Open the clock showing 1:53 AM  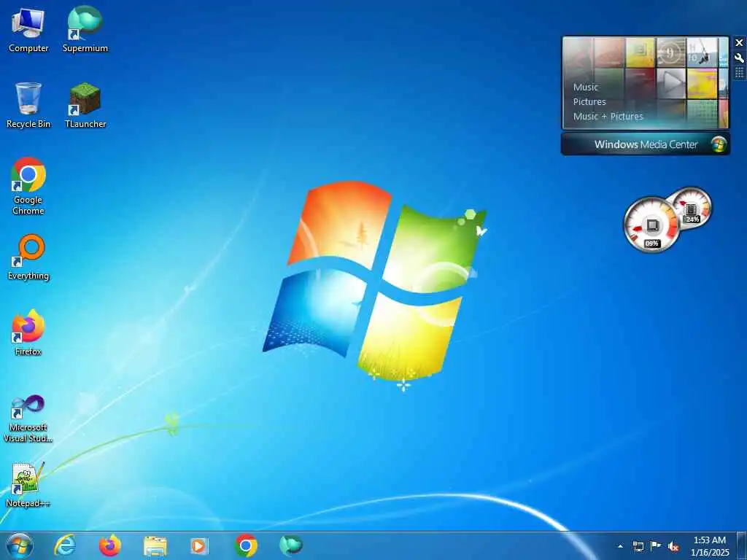coord(710,546)
